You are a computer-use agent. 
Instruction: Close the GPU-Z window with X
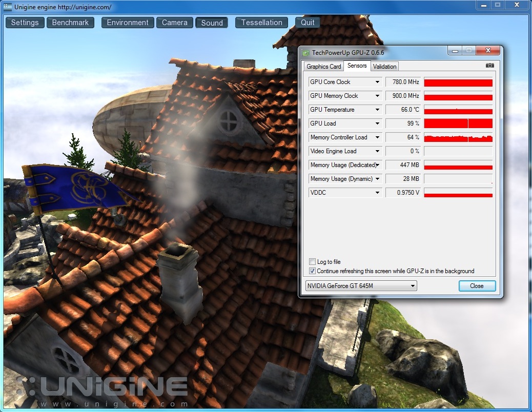coord(488,51)
